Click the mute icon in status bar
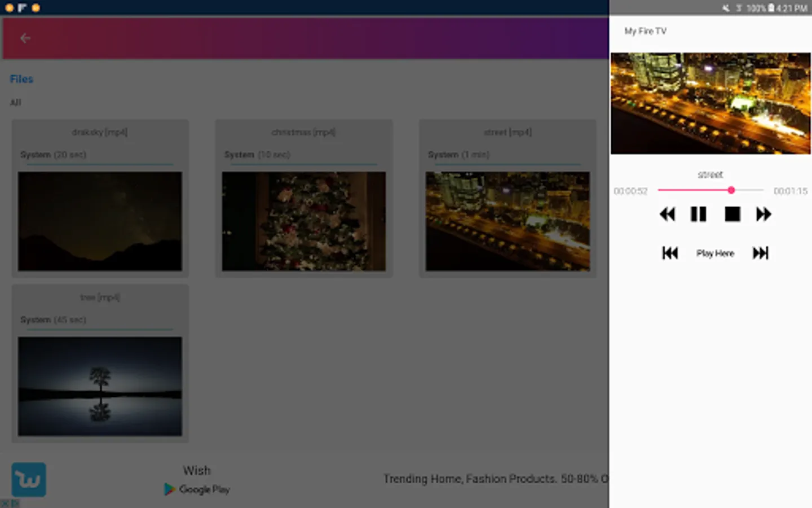Viewport: 812px width, 508px height. (726, 8)
